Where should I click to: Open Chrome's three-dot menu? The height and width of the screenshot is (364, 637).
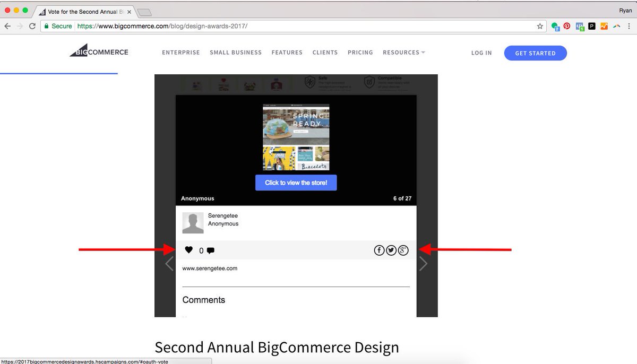pos(629,25)
